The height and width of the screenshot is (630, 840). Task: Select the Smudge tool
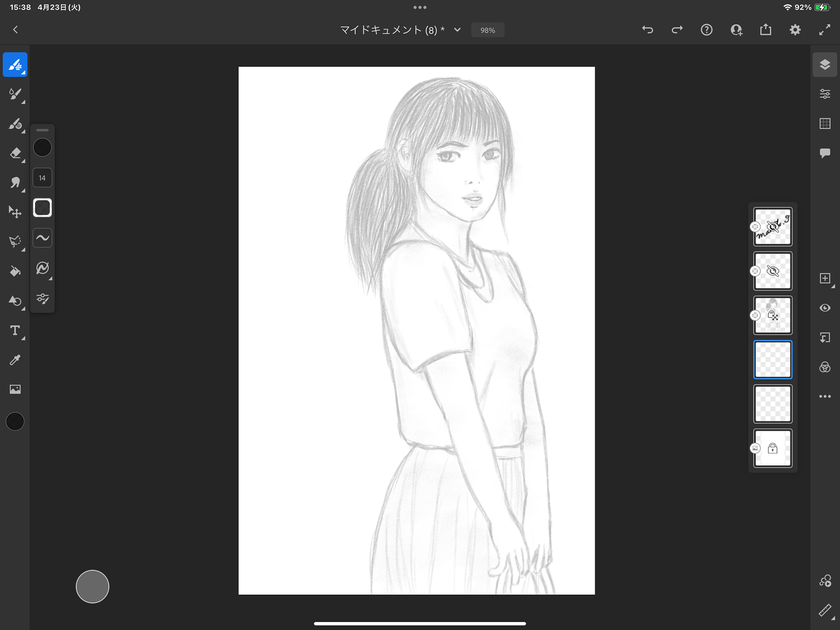click(15, 183)
